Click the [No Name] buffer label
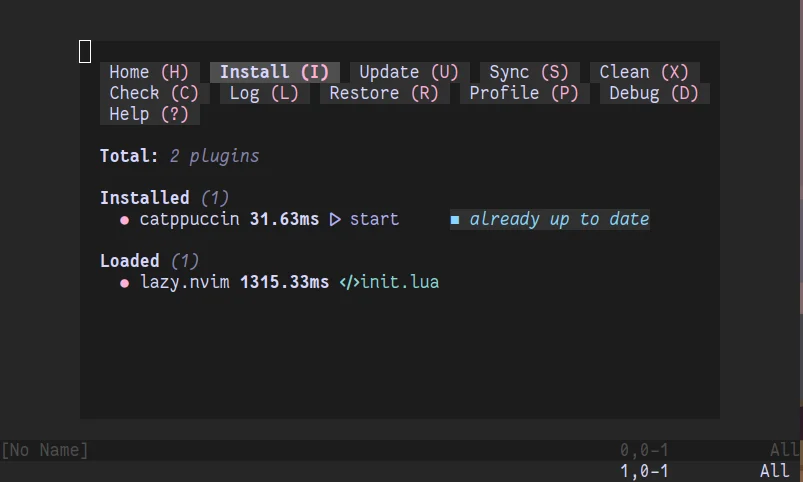 45,450
